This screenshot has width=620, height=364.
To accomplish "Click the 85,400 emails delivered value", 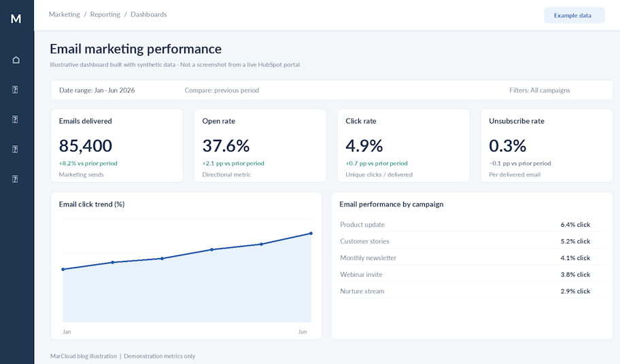I will (x=86, y=146).
